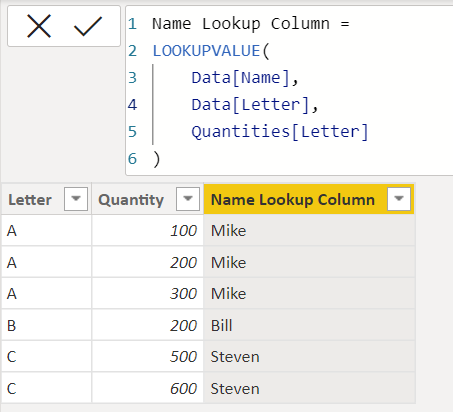Select the cell with quantity 500

[148, 357]
